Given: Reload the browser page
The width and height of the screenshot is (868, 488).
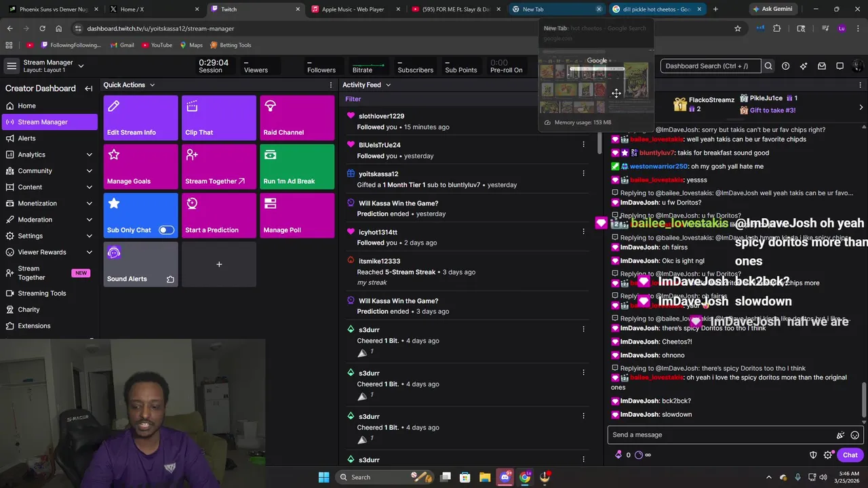Looking at the screenshot, I should 42,28.
